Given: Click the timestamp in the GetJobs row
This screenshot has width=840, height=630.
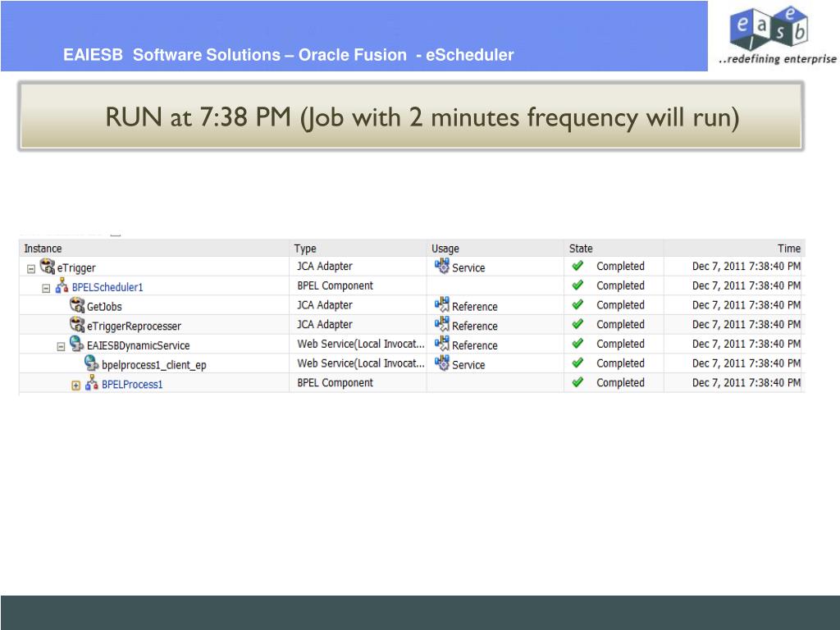Looking at the screenshot, I should (x=746, y=305).
